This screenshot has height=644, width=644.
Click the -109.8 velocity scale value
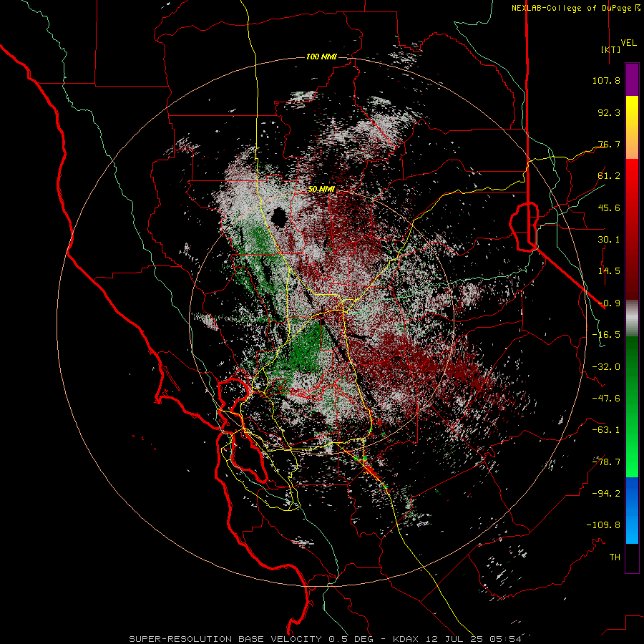603,525
